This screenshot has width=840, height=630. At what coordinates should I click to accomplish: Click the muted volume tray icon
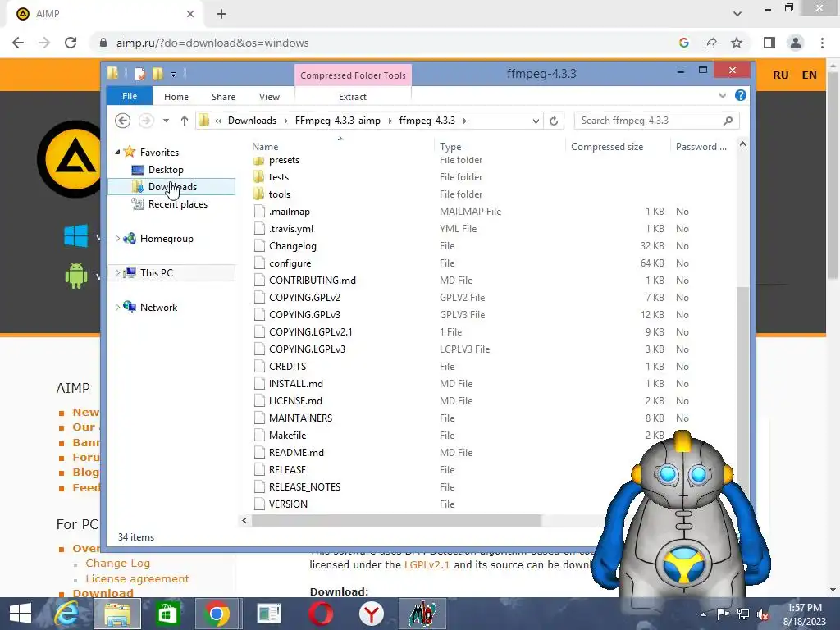tap(763, 614)
